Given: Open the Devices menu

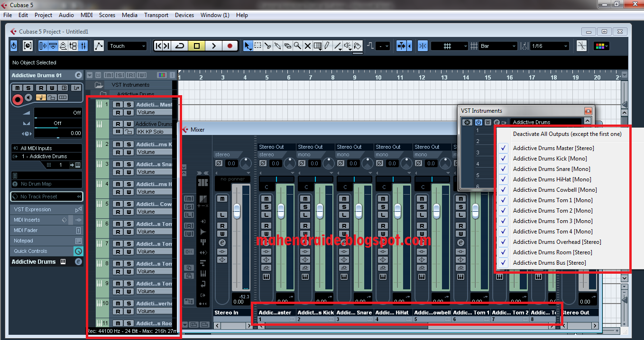Looking at the screenshot, I should tap(184, 15).
